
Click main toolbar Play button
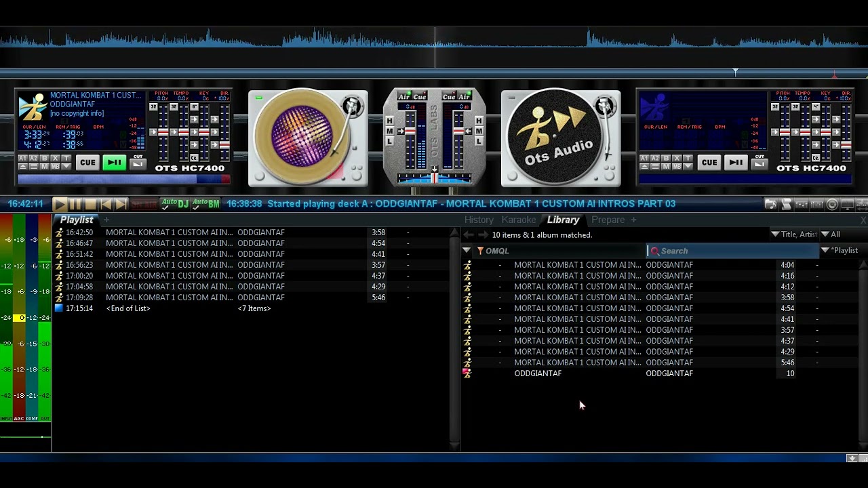click(x=60, y=204)
